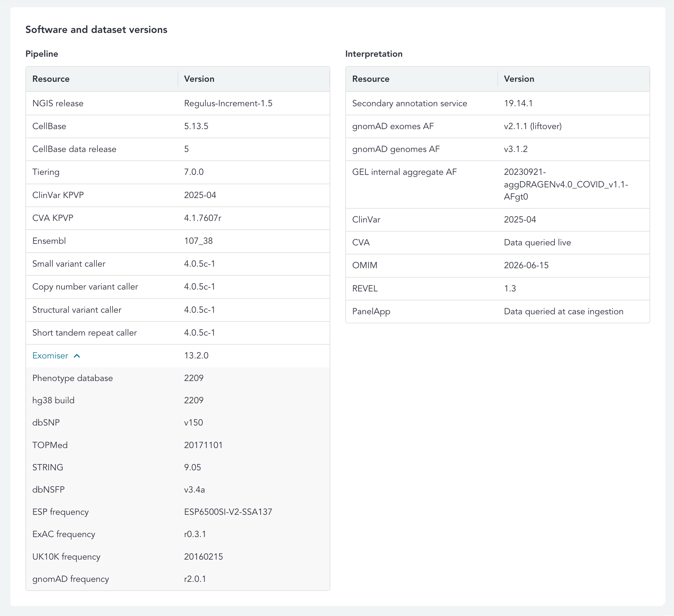Select the Ensembl 107_38 version value

point(198,241)
